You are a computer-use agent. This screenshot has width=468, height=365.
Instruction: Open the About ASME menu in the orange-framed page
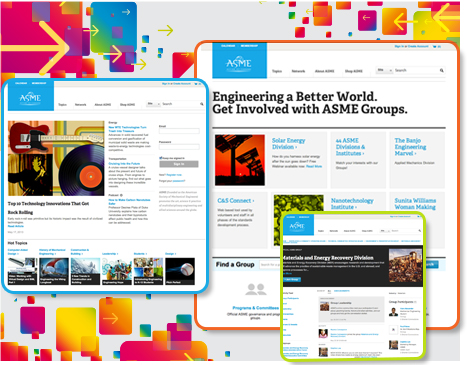324,71
